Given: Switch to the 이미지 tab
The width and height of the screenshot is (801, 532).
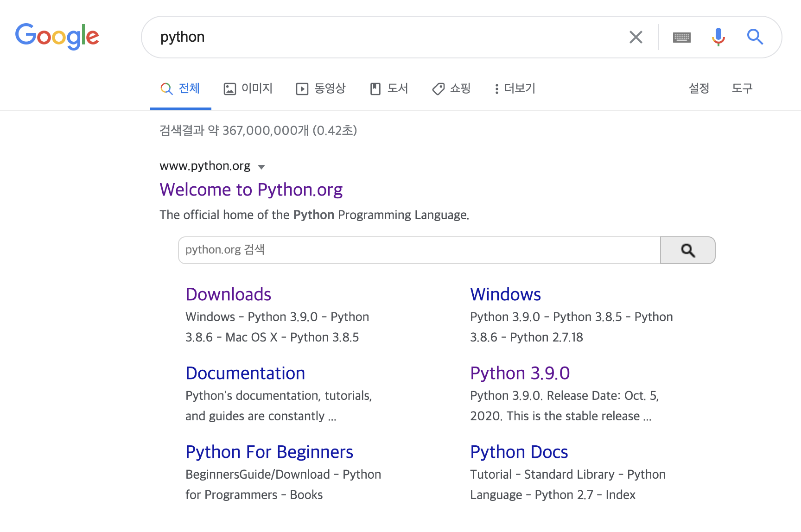Looking at the screenshot, I should point(248,88).
